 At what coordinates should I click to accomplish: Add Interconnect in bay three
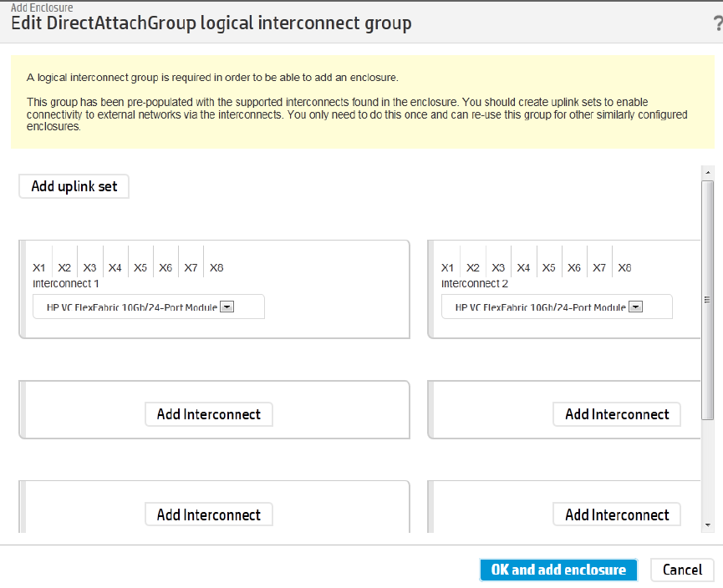pos(209,414)
